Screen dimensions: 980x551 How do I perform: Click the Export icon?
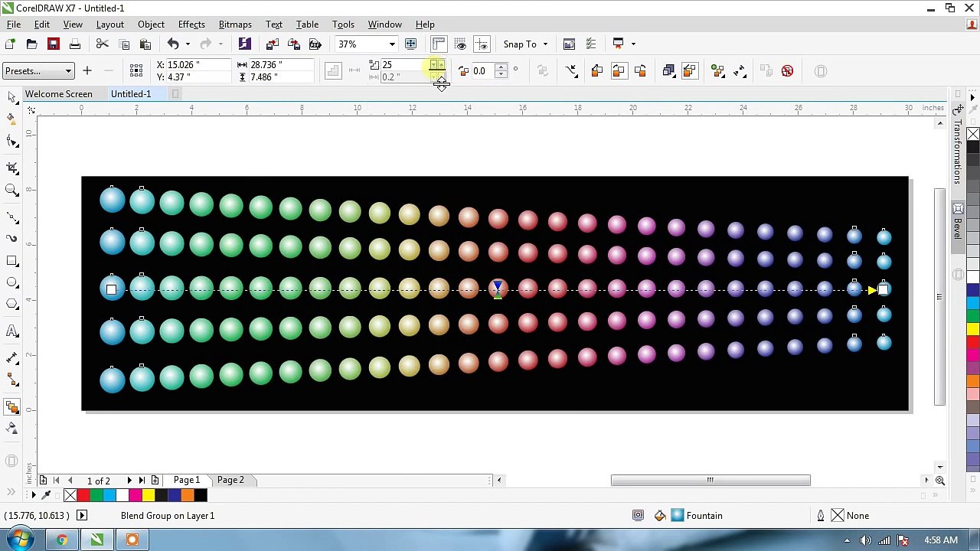point(294,44)
